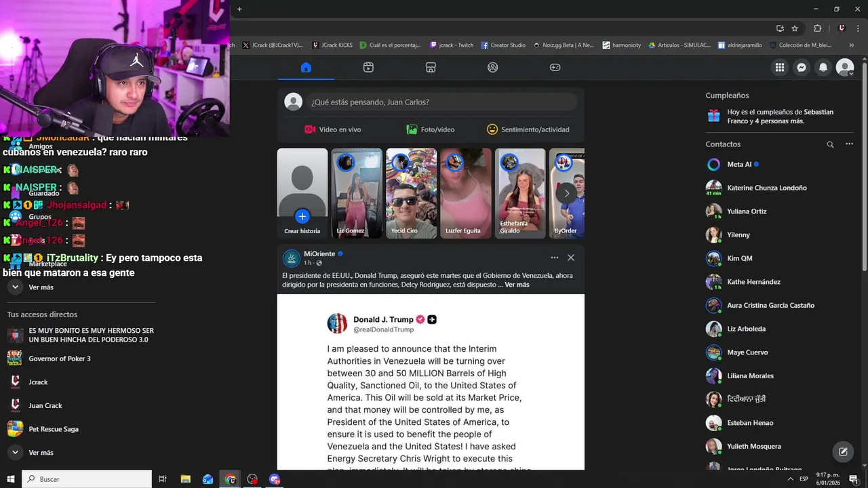Open the 'harmonicity' bookmark
Screen dimensions: 868x488
[621, 45]
